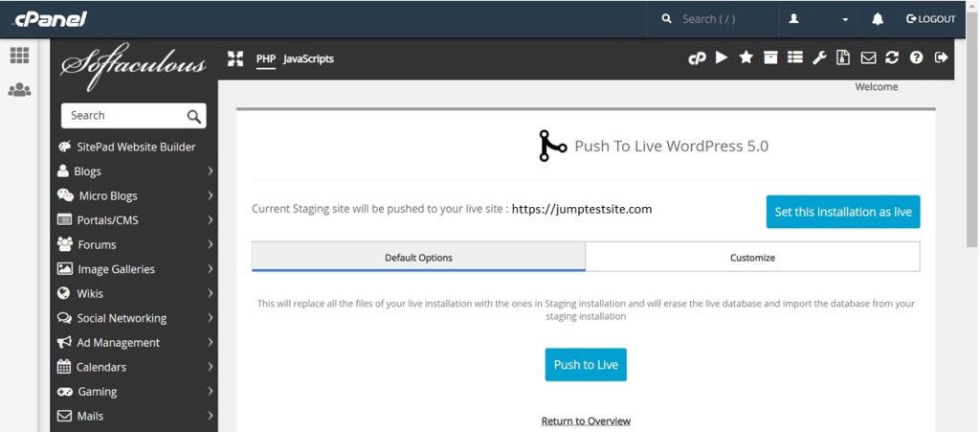The image size is (980, 432).
Task: Click the sync refresh icon
Action: pyautogui.click(x=892, y=57)
